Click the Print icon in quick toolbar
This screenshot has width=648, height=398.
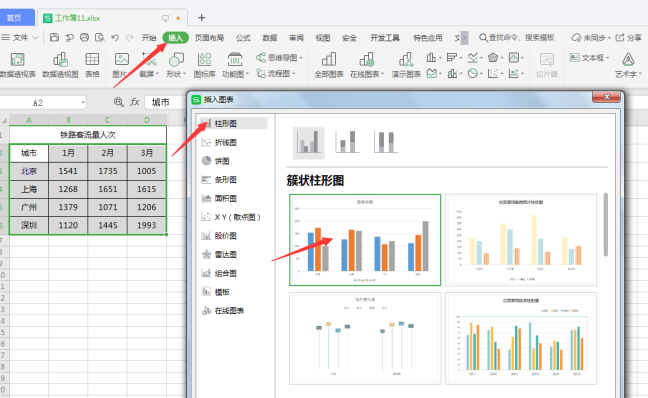coord(84,38)
